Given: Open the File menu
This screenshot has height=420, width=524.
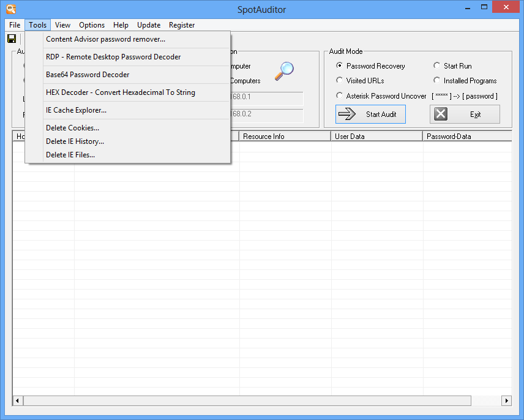Looking at the screenshot, I should point(15,25).
